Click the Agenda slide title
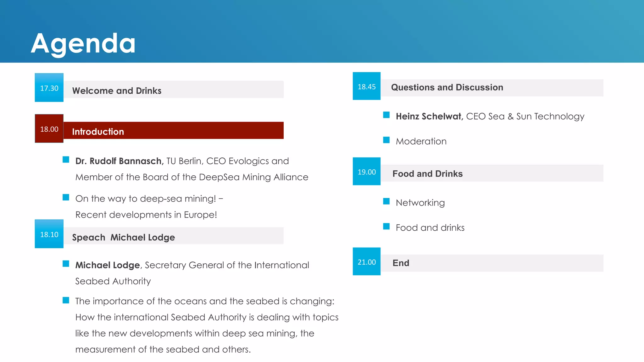Image resolution: width=644 pixels, height=362 pixels. (83, 43)
